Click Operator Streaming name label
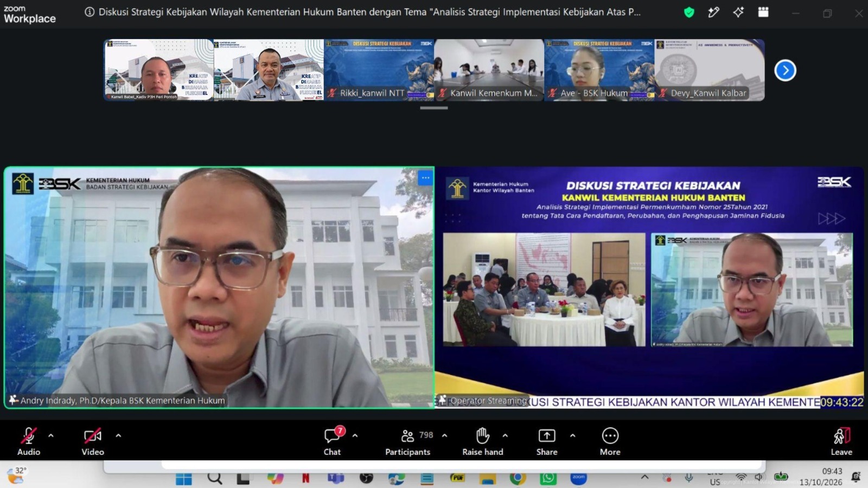The image size is (868, 488). point(489,401)
